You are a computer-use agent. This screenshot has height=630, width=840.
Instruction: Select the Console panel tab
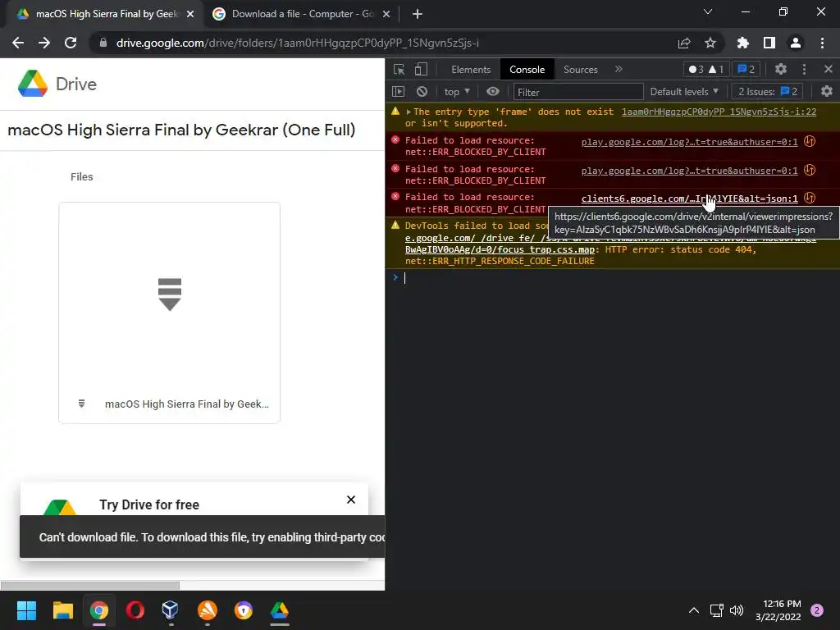[x=527, y=70]
